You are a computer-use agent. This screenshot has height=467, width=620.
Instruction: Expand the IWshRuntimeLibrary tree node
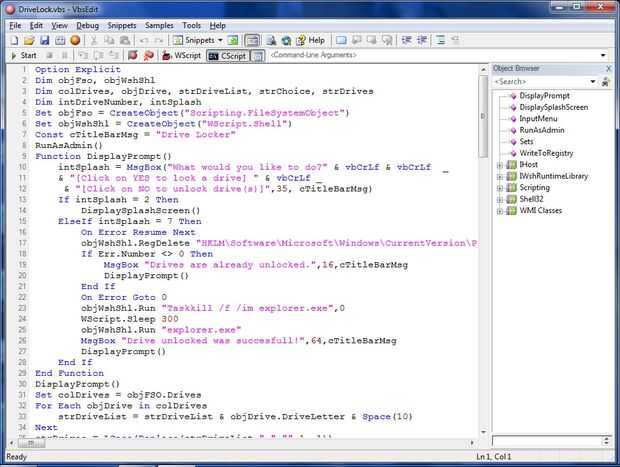coord(500,176)
